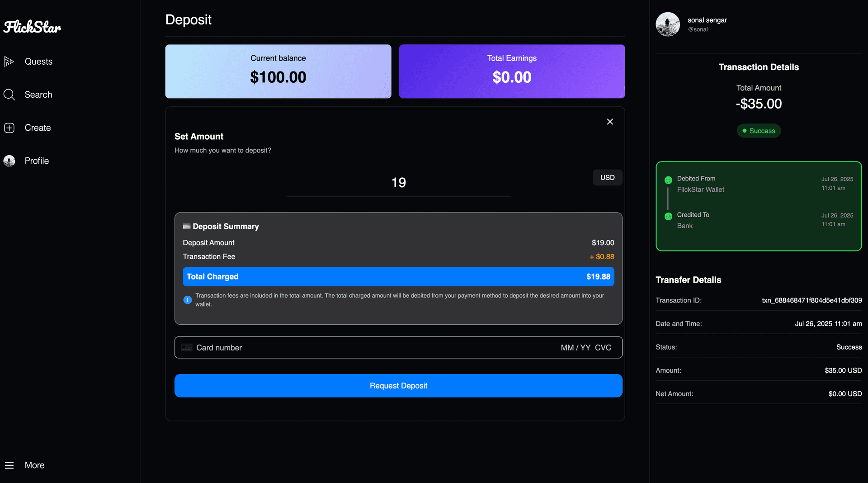The height and width of the screenshot is (483, 868).
Task: Click the Success status badge
Action: [x=759, y=131]
